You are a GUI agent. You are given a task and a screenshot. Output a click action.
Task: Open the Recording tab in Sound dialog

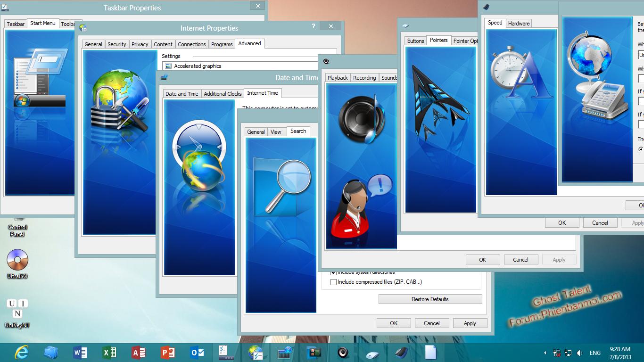[x=364, y=78]
